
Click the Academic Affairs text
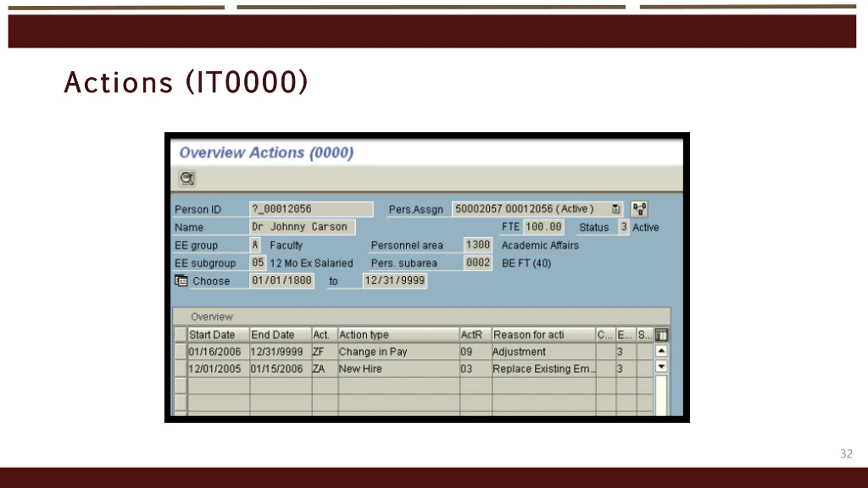click(540, 245)
